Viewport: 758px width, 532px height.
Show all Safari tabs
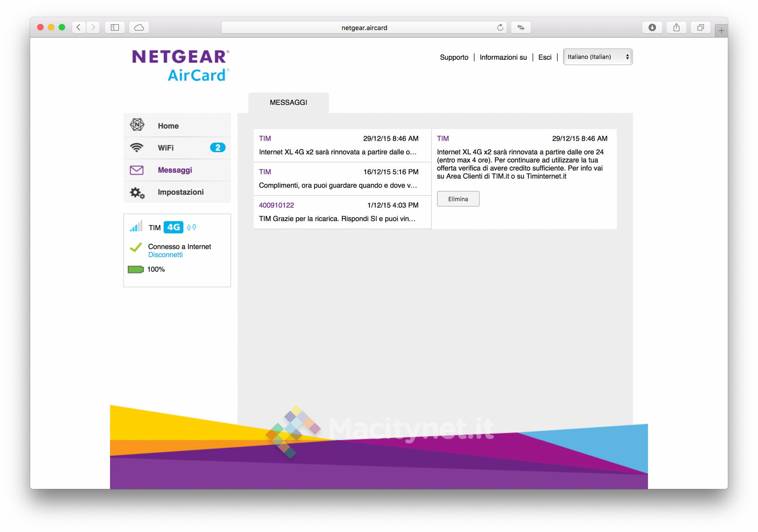point(701,27)
